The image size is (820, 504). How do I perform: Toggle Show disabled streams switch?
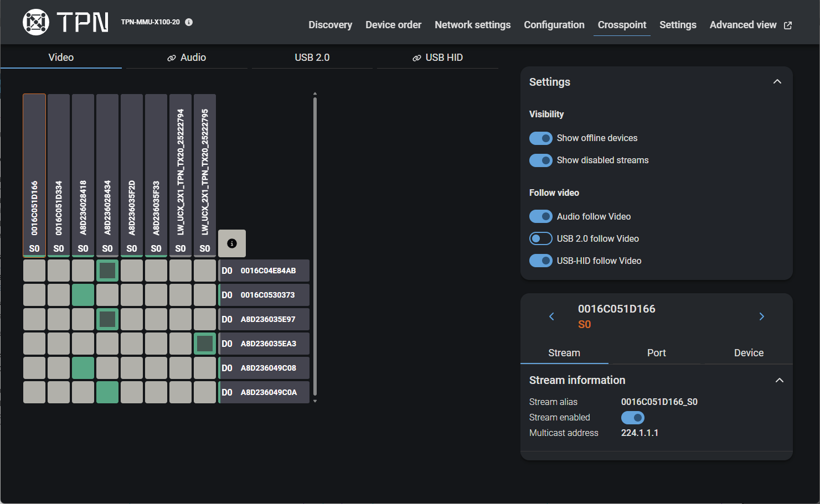[541, 160]
